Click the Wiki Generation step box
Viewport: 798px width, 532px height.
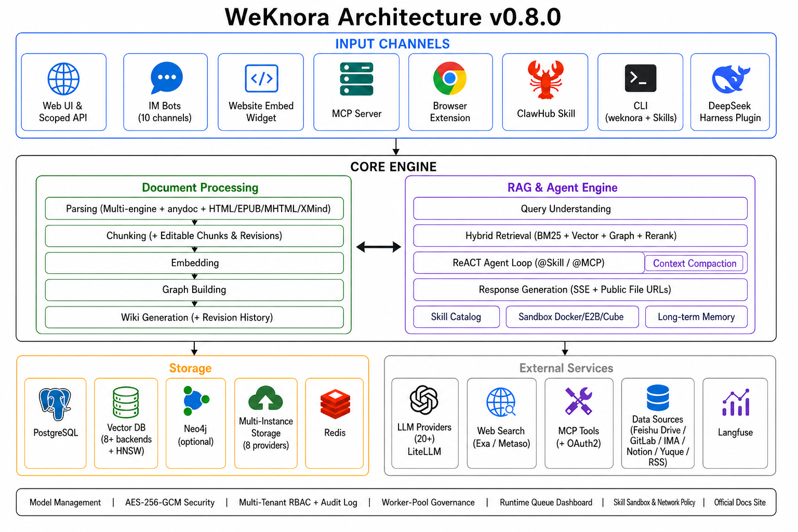pos(194,317)
